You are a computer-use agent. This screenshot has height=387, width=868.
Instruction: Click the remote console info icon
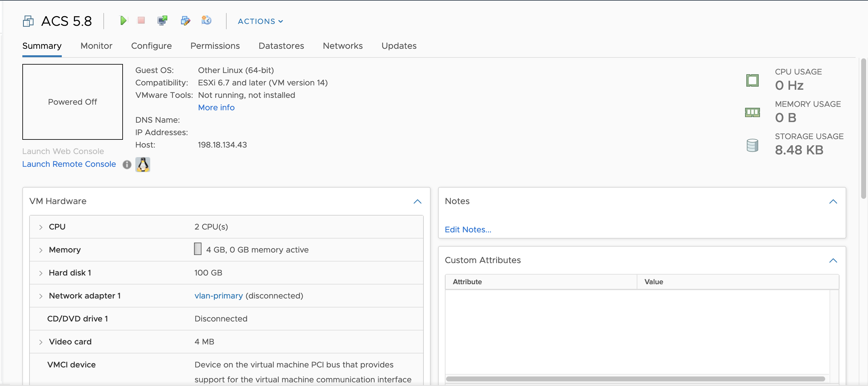tap(127, 165)
